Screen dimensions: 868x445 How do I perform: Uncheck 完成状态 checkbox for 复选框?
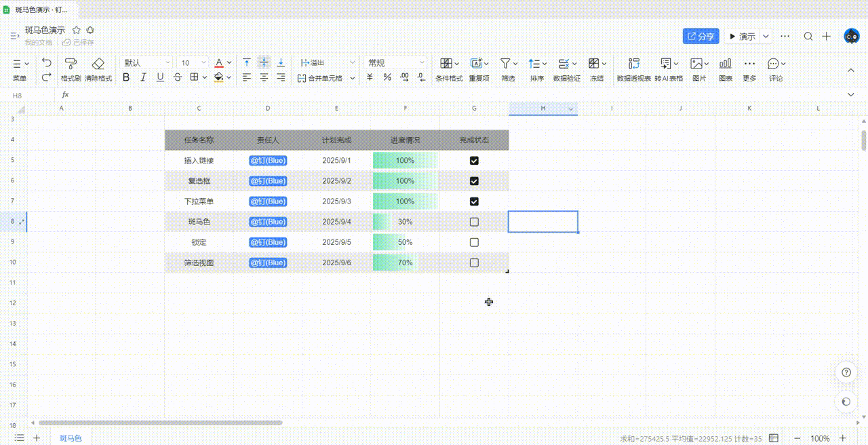click(474, 181)
